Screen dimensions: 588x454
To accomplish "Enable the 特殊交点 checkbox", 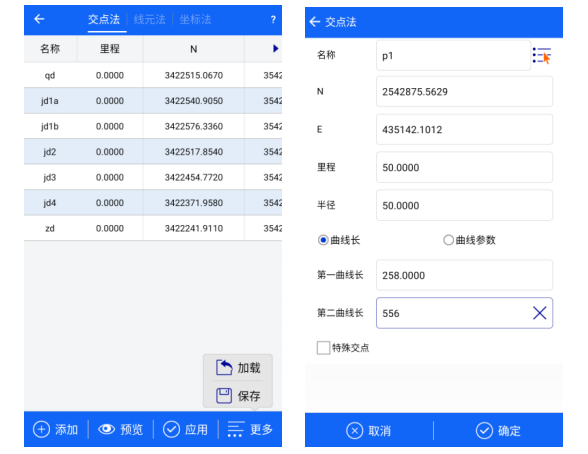I will click(323, 348).
